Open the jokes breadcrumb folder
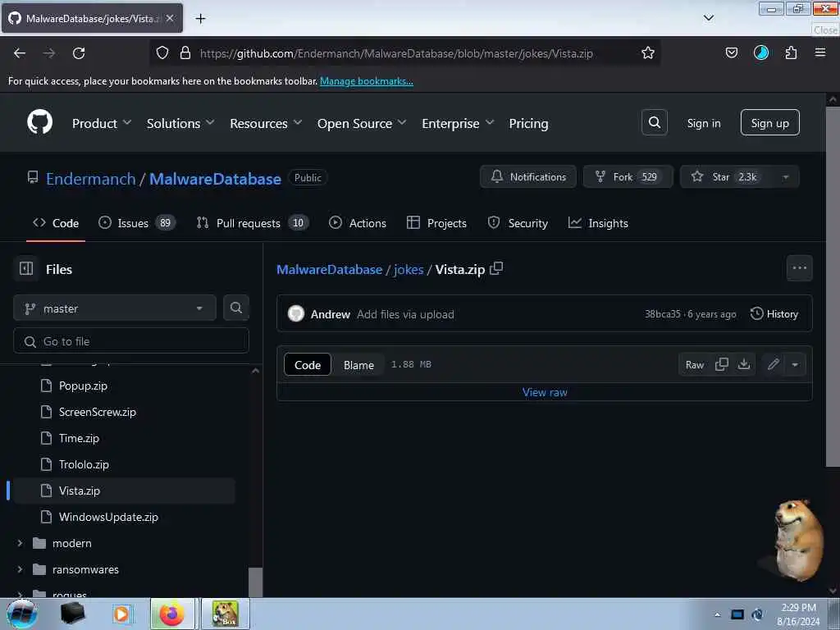Image resolution: width=840 pixels, height=630 pixels. pos(409,269)
